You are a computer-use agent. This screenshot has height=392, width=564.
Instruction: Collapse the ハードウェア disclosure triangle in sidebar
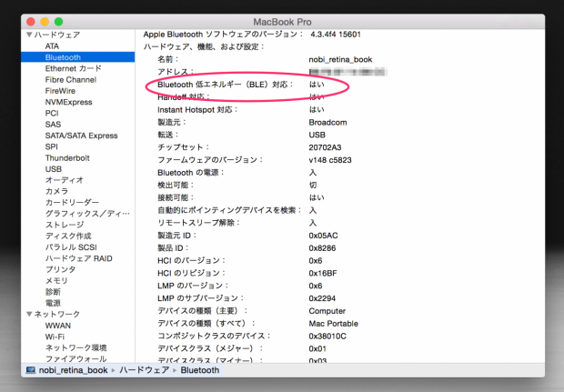(28, 35)
